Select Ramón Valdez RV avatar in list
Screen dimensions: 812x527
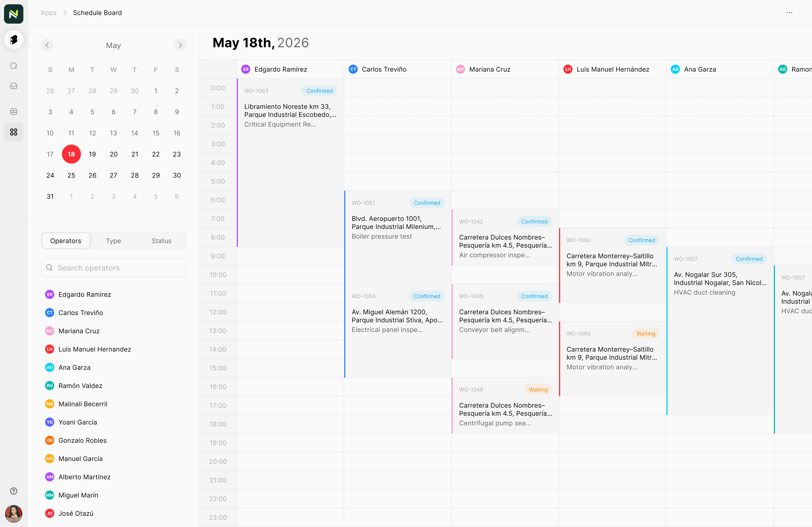50,386
